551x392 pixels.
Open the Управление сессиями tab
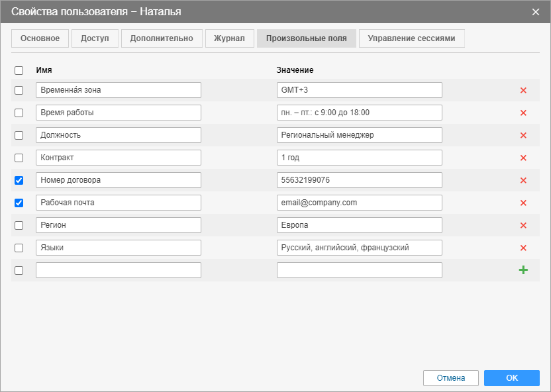click(411, 38)
